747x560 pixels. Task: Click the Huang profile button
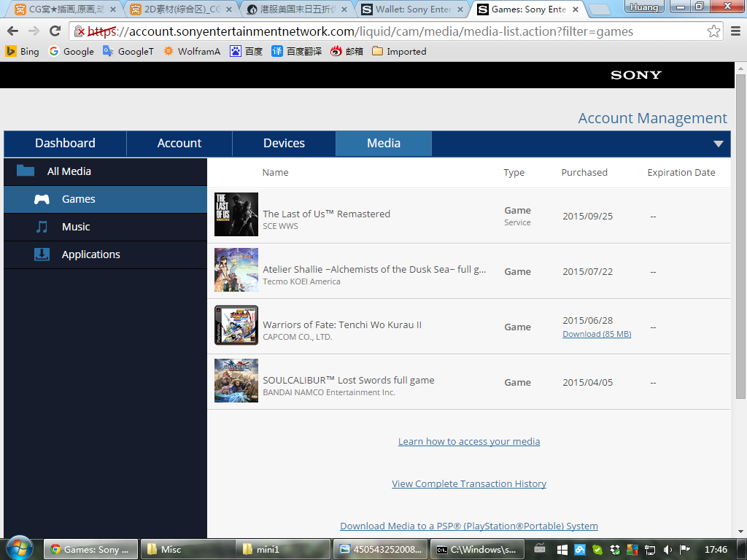pos(644,7)
